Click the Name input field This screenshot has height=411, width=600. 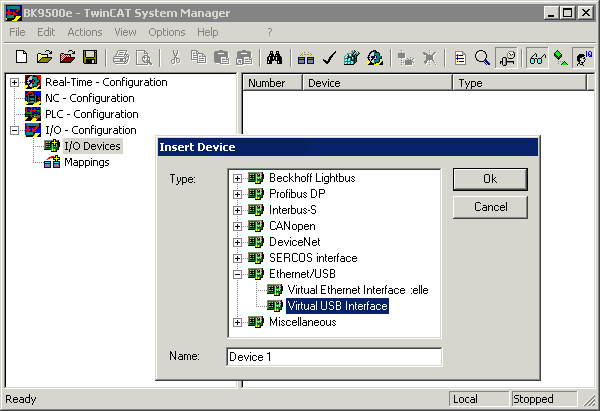coord(334,357)
